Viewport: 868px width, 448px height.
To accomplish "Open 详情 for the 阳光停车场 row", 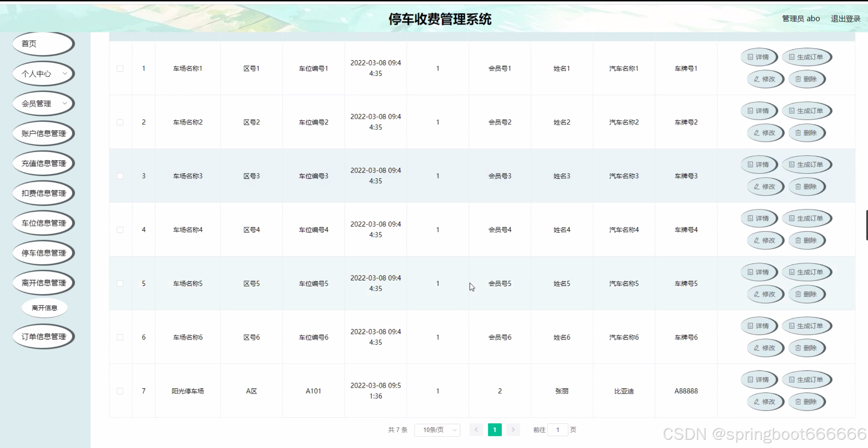I will click(x=758, y=379).
